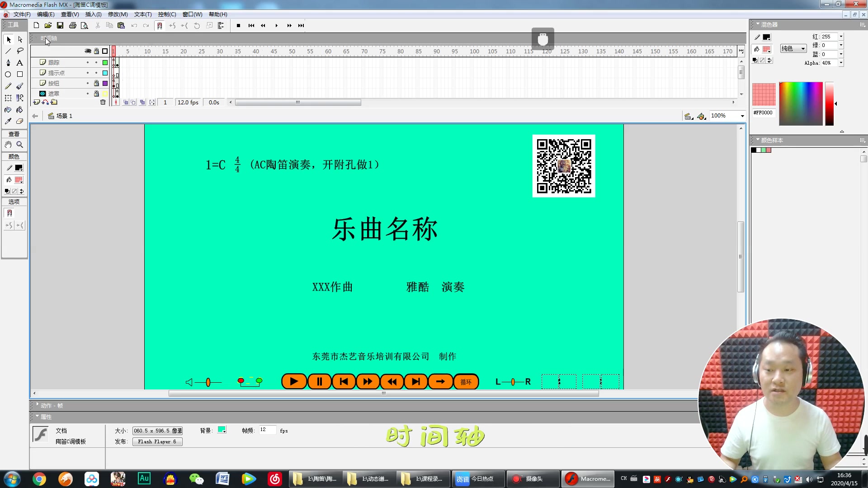Select the Arrow selection tool

click(x=9, y=40)
